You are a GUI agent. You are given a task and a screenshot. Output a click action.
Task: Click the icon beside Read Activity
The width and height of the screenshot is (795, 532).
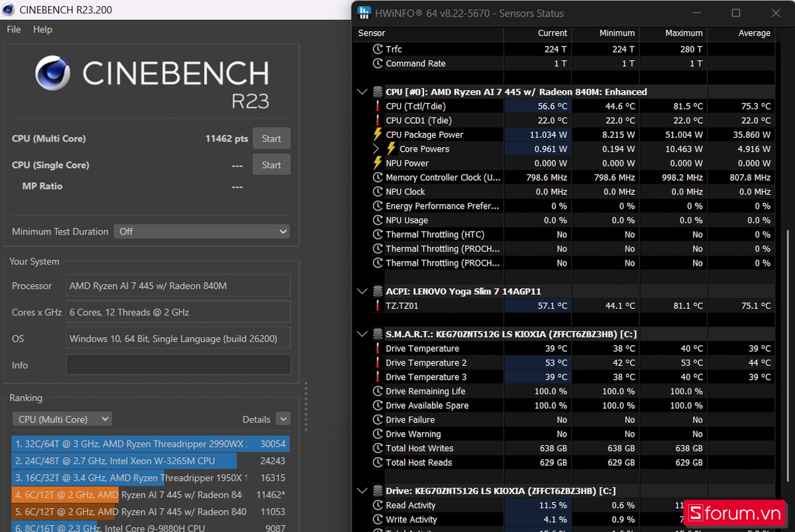378,505
